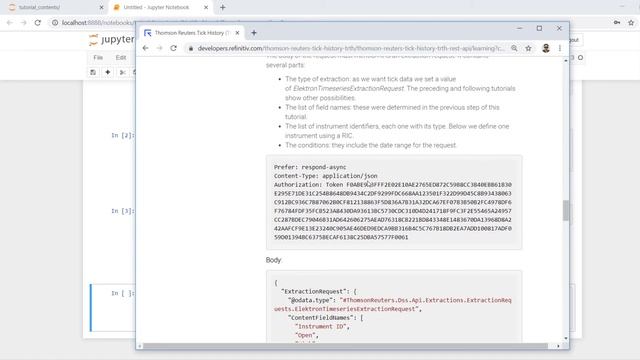Click the up arrow of the vertical scrollbar
Screen dimensions: 640x360
click(566, 60)
